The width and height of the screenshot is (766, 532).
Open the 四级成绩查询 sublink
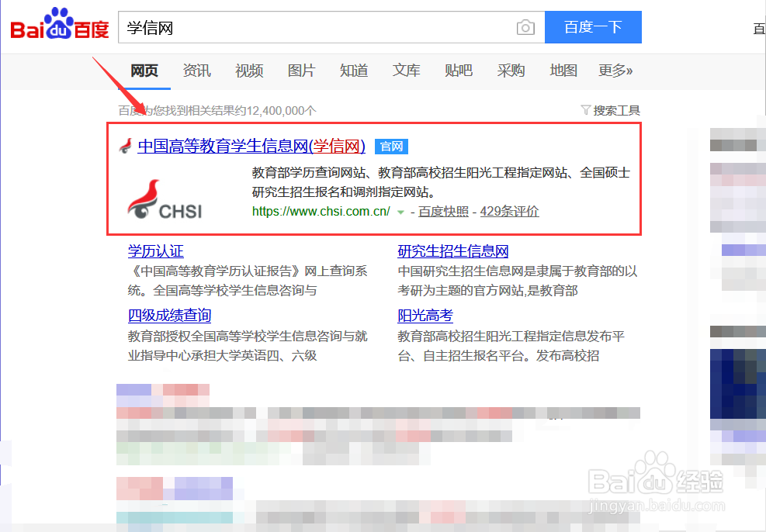tap(169, 316)
